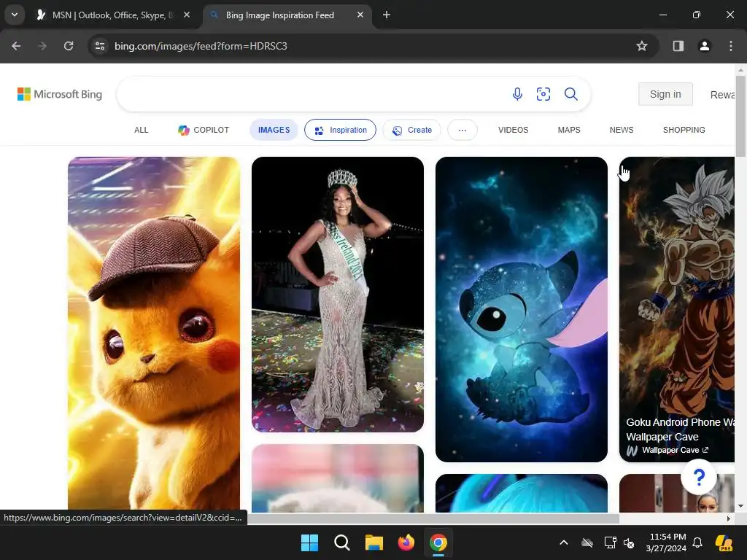
Task: Show hidden system tray icons
Action: (564, 542)
